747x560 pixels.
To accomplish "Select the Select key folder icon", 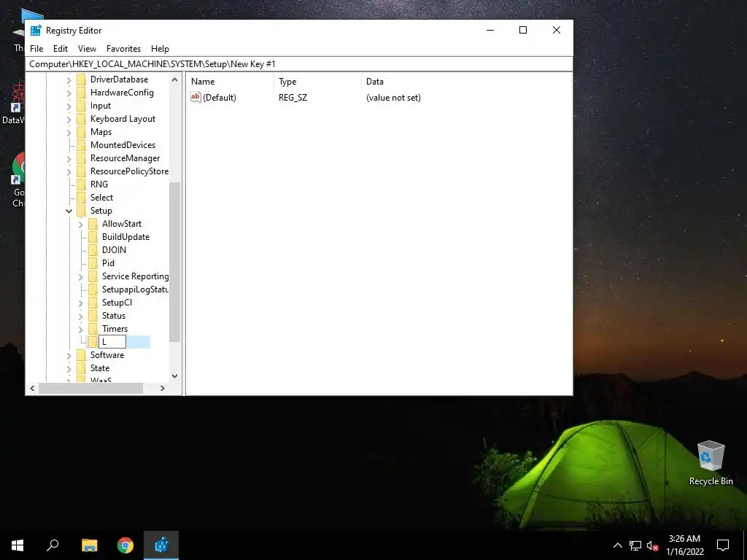I will pyautogui.click(x=82, y=197).
